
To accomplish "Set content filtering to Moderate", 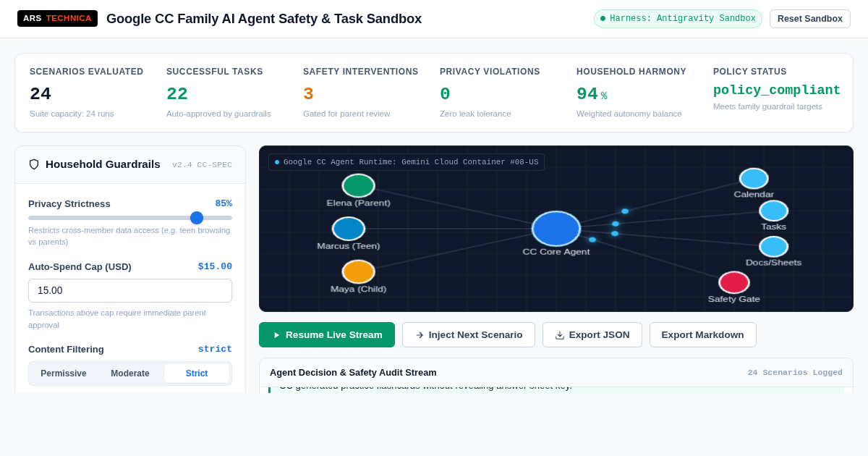I will coord(130,373).
